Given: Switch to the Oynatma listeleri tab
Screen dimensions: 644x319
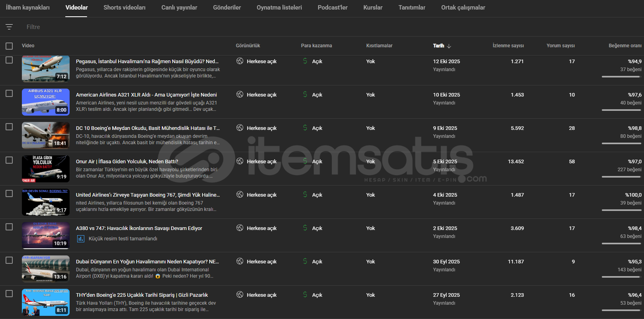Looking at the screenshot, I should click(279, 8).
